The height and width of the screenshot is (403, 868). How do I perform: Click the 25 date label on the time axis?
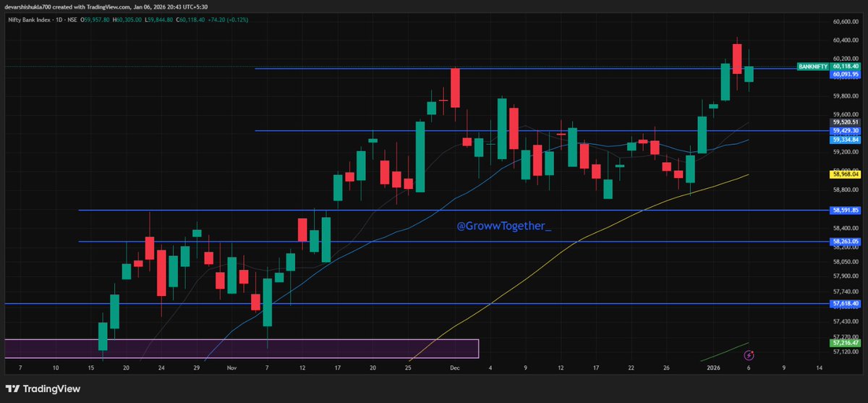tap(409, 368)
